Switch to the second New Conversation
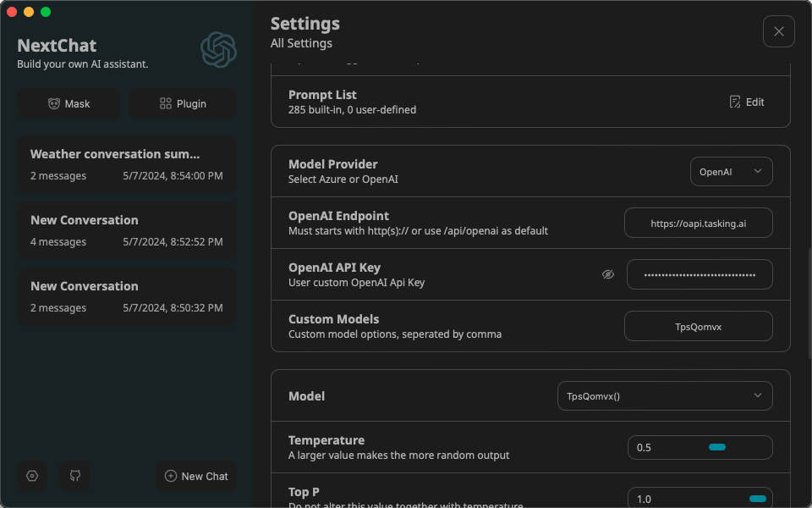The width and height of the screenshot is (812, 508). [127, 296]
